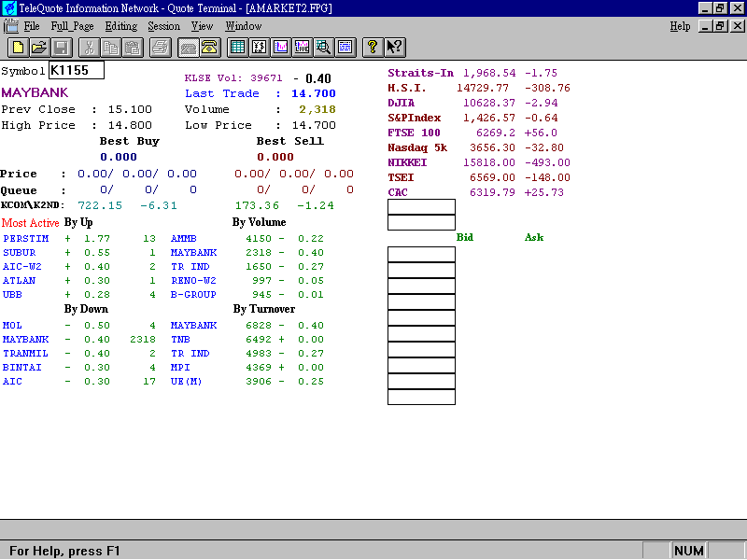Click the grey hang-up phone icon
The image size is (747, 560).
[189, 48]
